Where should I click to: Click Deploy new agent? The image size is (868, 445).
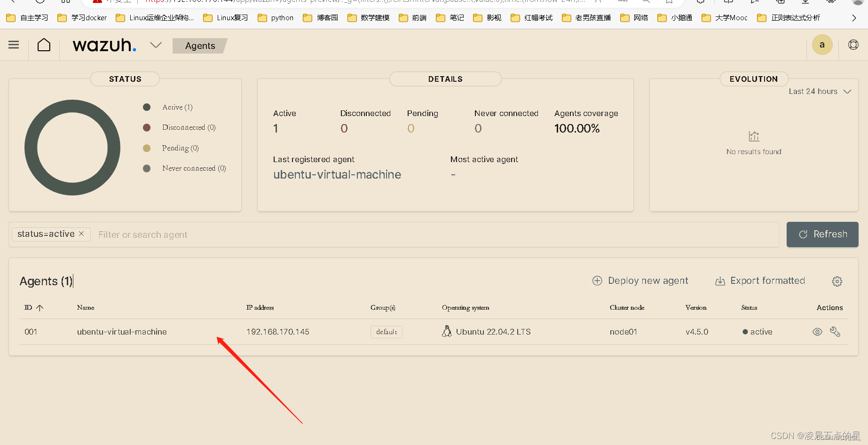640,281
